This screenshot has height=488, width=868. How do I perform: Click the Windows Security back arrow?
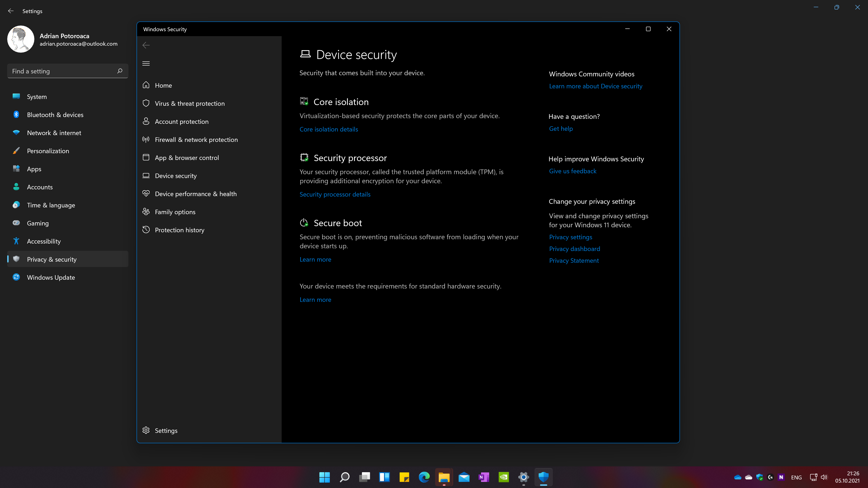coord(146,45)
